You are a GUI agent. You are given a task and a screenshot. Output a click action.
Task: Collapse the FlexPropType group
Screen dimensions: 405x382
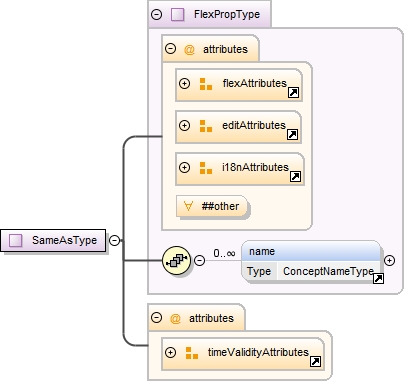[156, 14]
